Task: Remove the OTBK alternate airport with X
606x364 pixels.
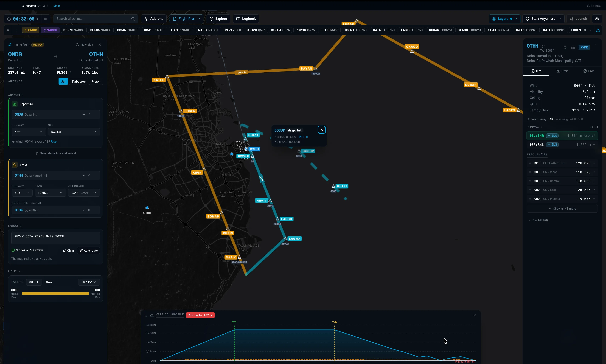Action: point(89,210)
